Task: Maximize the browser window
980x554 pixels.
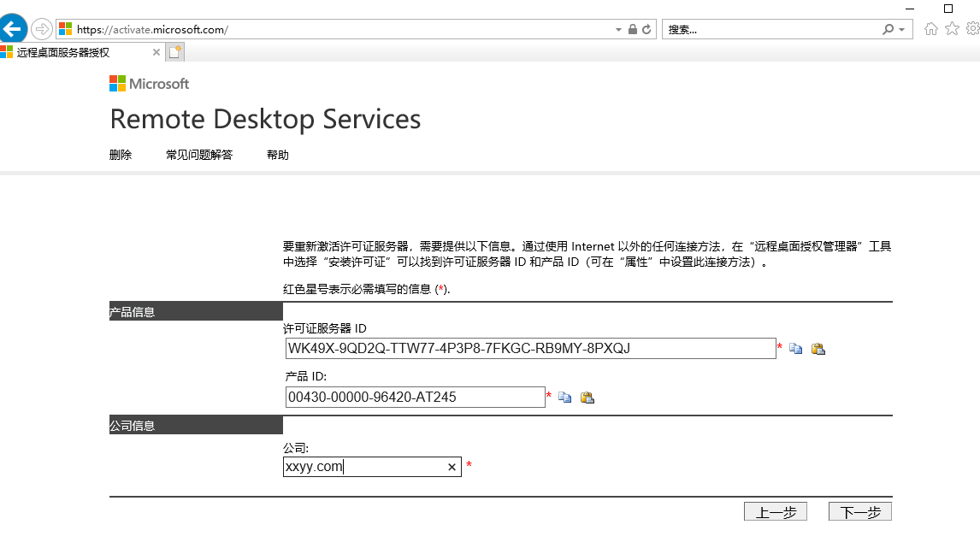Action: (948, 9)
